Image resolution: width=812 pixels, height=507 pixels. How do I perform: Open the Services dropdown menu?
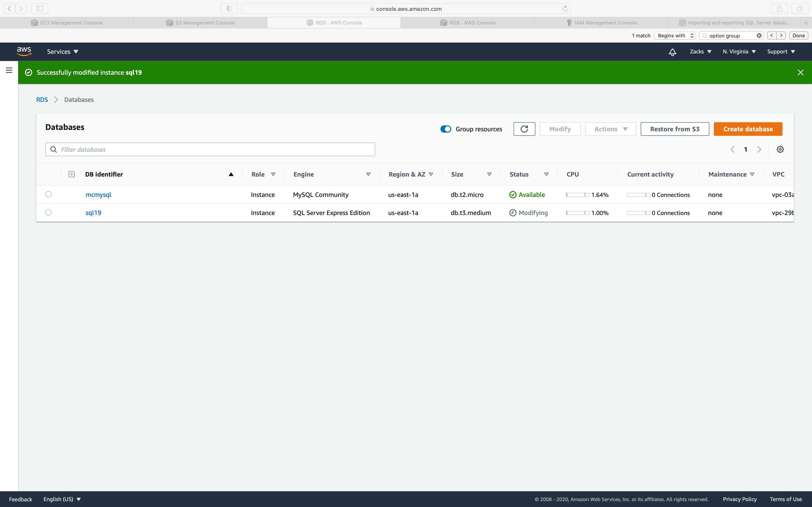click(62, 52)
